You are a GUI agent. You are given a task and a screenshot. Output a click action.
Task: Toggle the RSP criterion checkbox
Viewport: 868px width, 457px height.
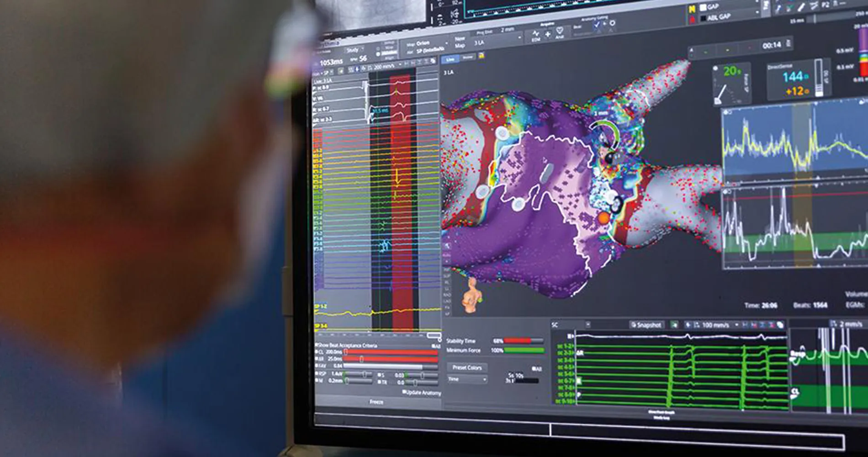click(317, 373)
